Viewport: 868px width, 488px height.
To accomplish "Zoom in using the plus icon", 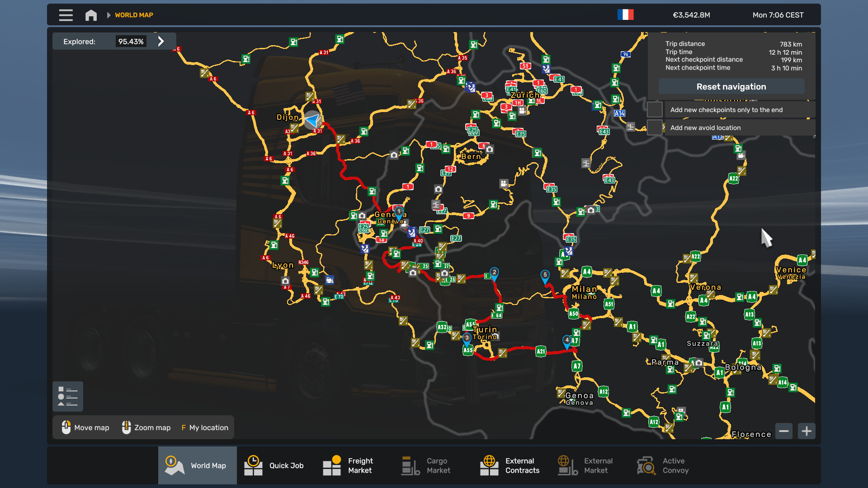I will [807, 431].
